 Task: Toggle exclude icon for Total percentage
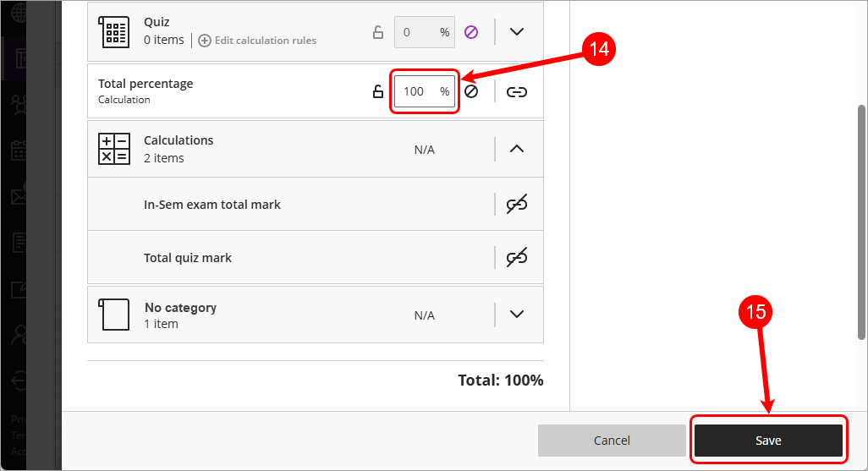(x=471, y=91)
